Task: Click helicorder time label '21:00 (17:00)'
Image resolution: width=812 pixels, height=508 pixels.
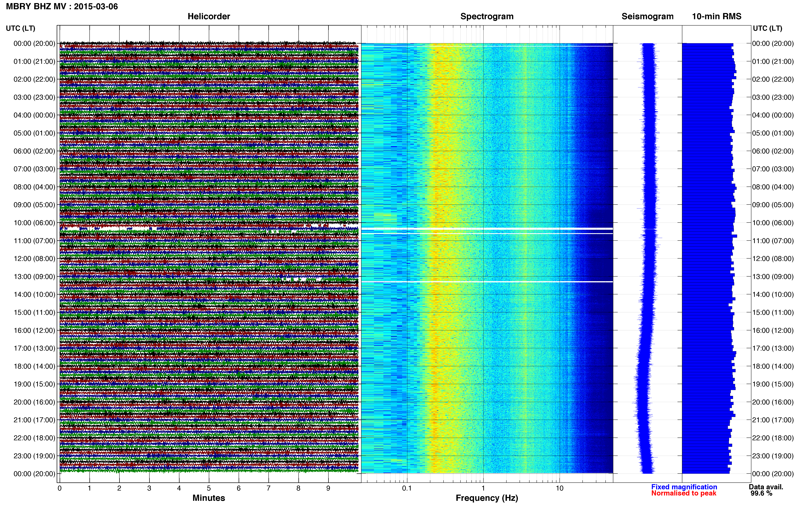Action: click(34, 420)
